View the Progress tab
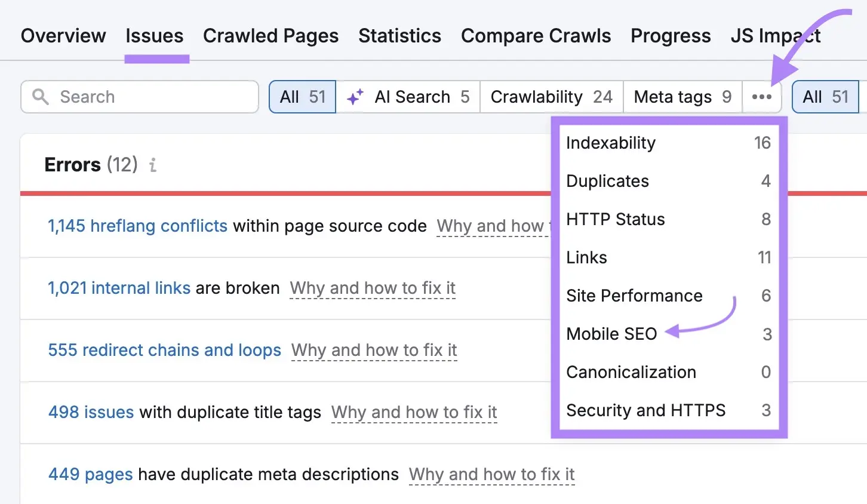The height and width of the screenshot is (504, 867). point(671,36)
